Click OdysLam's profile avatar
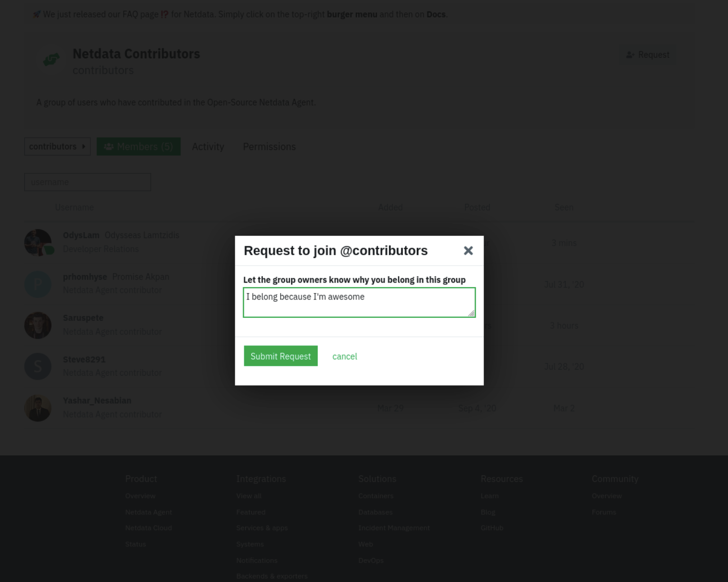 click(x=38, y=242)
